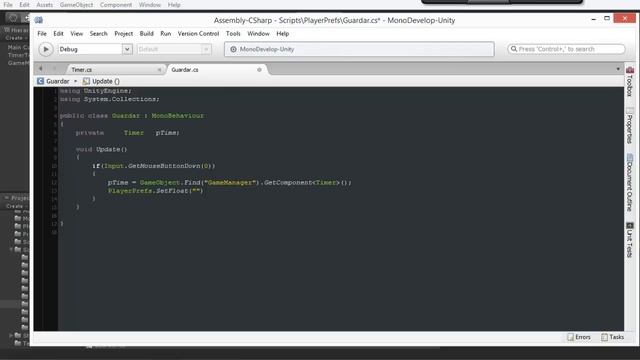The height and width of the screenshot is (360, 640).
Task: Click the MonoDevelop-Unity status field
Action: [359, 49]
